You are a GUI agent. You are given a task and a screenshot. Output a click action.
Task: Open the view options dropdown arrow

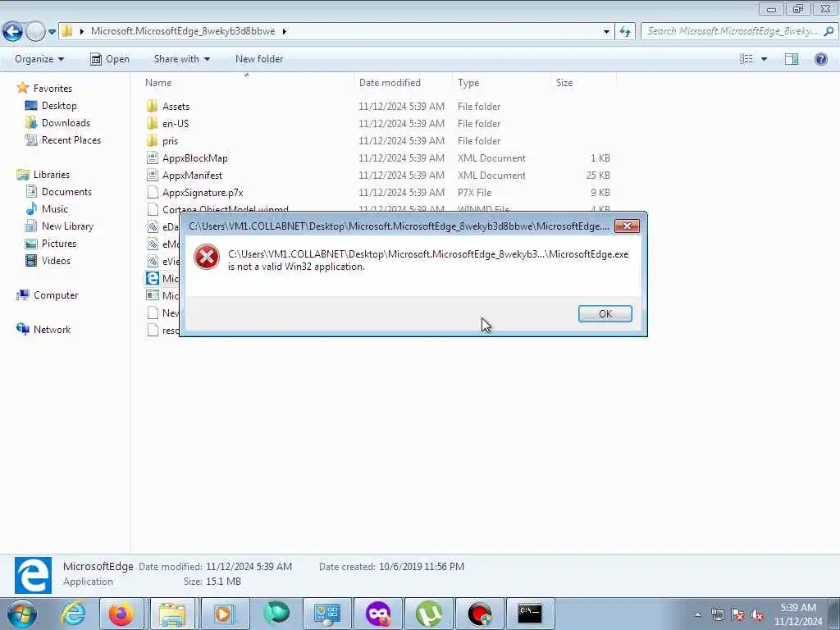pos(764,59)
